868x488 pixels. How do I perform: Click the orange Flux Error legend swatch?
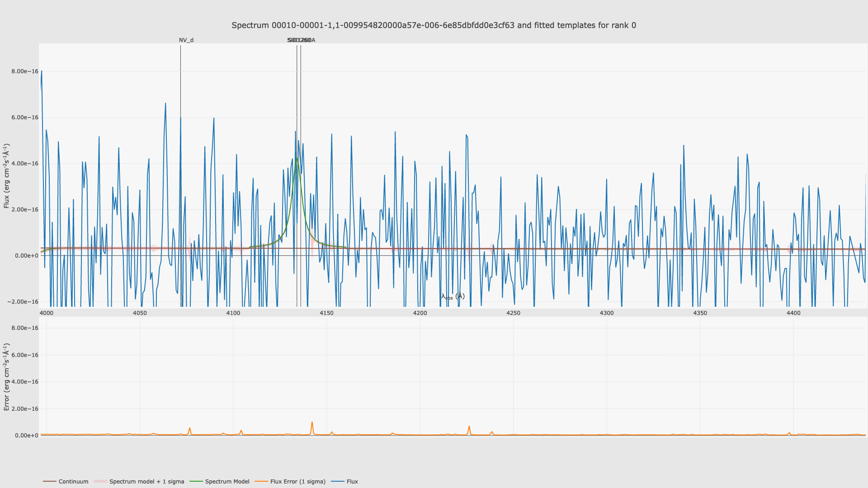(x=261, y=482)
